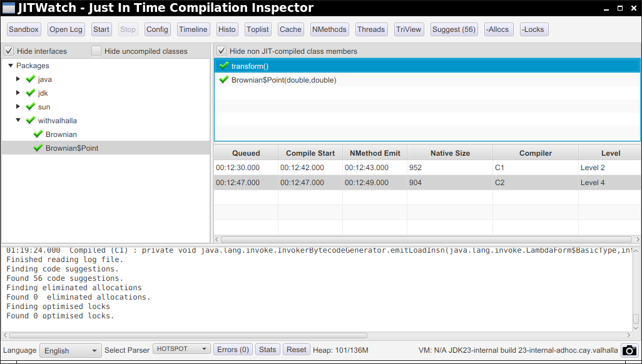Click the green checkmark beside the java package

(30, 79)
